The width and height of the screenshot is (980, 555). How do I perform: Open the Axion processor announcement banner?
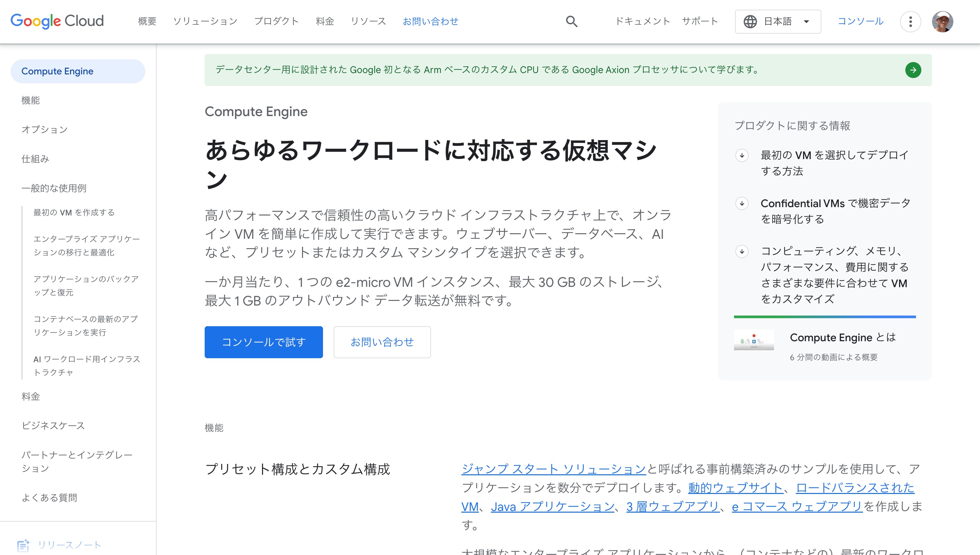(568, 70)
